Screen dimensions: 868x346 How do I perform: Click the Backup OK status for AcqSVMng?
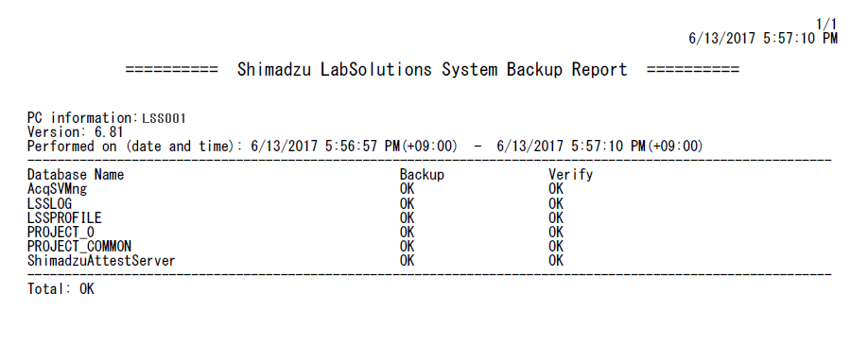tap(407, 189)
